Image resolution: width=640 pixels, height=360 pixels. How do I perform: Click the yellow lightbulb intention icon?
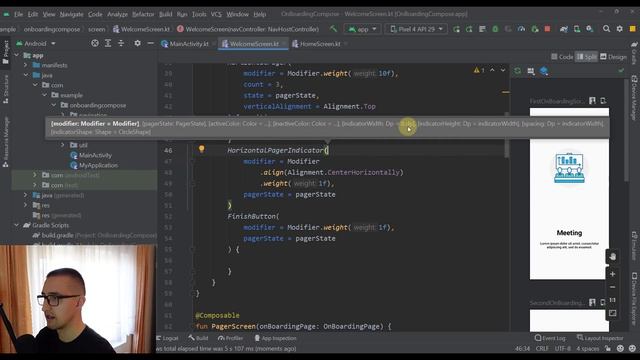201,149
